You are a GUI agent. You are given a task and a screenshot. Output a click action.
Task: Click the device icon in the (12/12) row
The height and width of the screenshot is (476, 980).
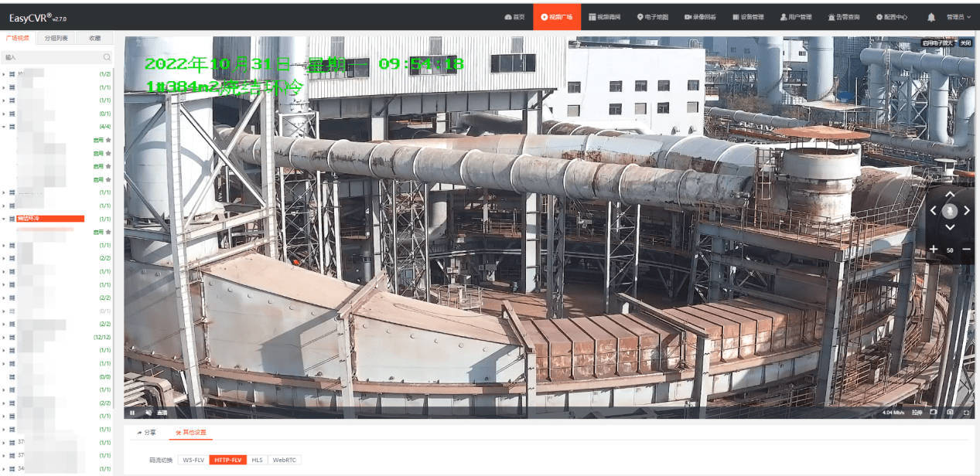12,337
